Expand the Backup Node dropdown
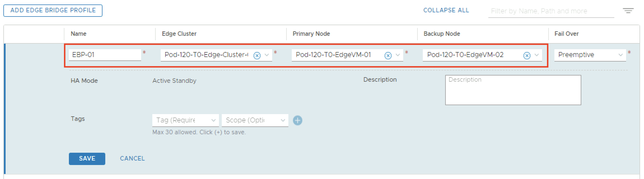The image size is (644, 179). click(537, 55)
